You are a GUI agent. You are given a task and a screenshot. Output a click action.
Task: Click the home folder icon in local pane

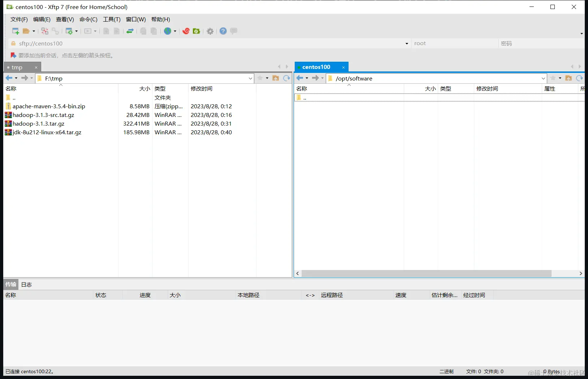point(276,78)
